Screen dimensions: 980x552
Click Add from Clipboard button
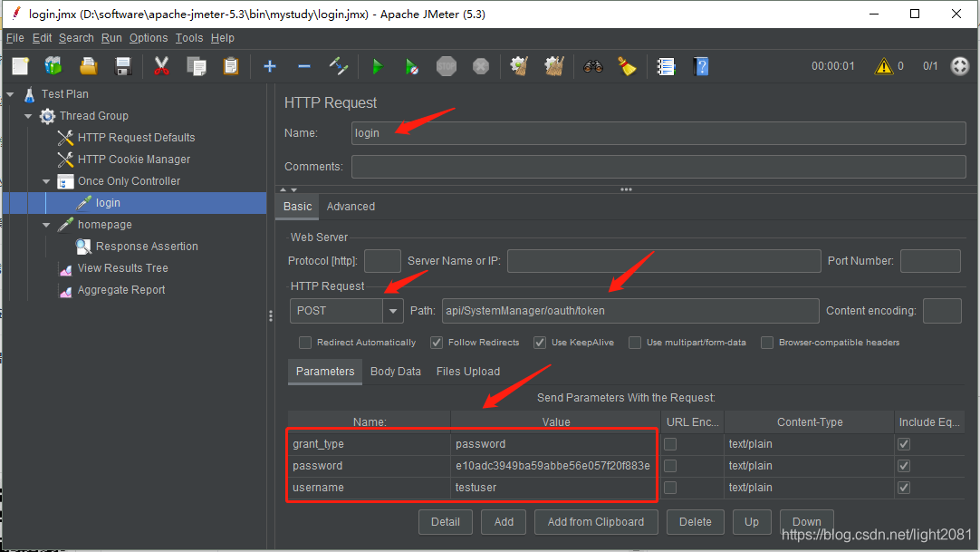click(x=596, y=522)
